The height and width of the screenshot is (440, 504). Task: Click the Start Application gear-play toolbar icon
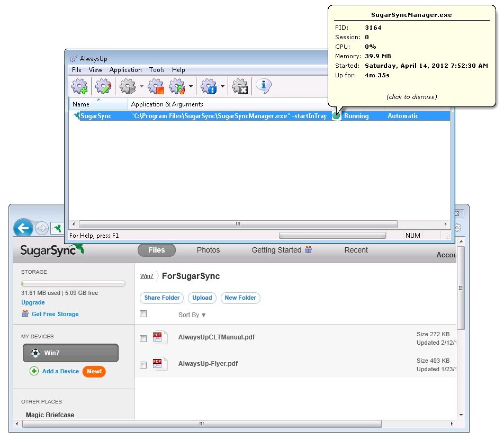pos(128,86)
